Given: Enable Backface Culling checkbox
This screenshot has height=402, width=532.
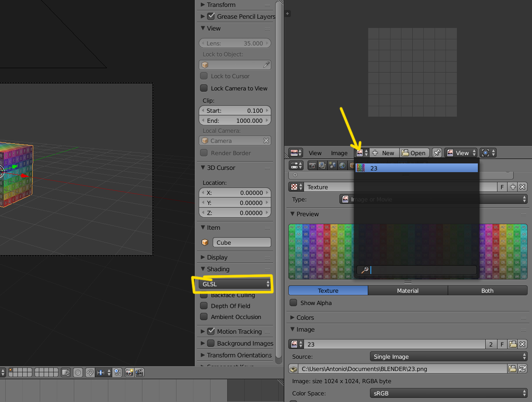Looking at the screenshot, I should click(x=204, y=295).
